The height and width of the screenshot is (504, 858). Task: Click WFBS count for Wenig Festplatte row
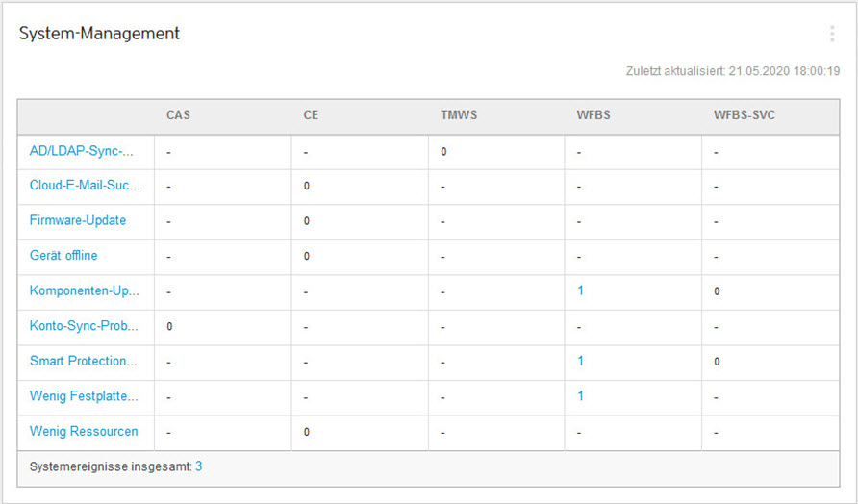pos(581,396)
